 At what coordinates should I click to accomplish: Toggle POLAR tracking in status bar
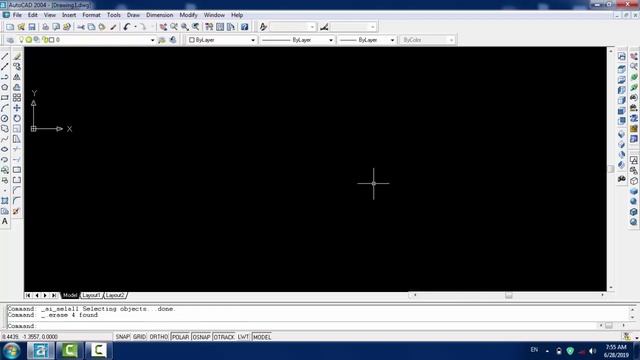coord(180,337)
